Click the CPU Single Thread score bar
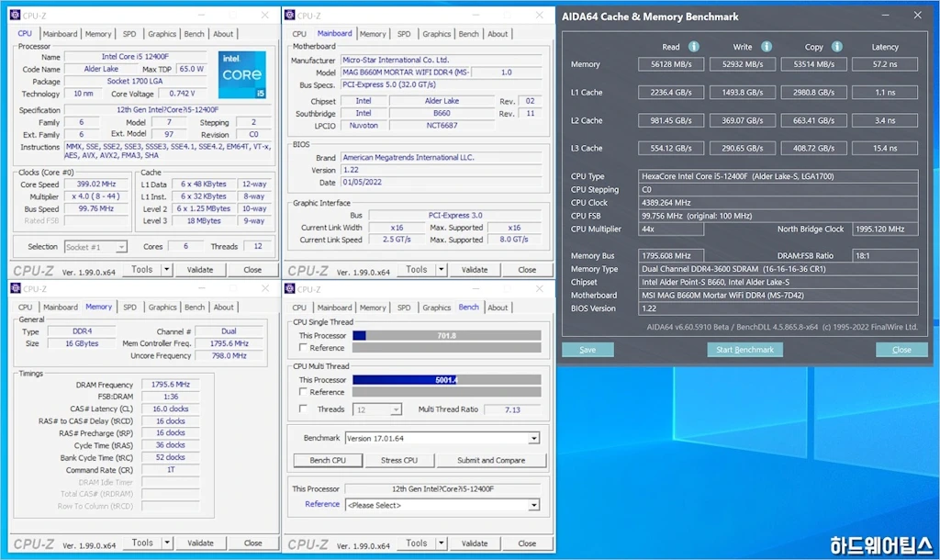 tap(447, 336)
